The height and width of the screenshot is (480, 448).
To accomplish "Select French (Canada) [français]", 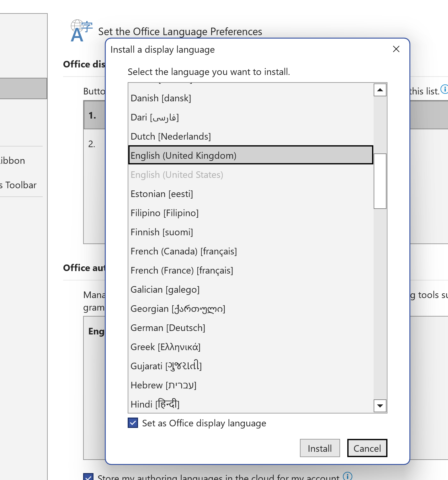I will click(x=251, y=251).
